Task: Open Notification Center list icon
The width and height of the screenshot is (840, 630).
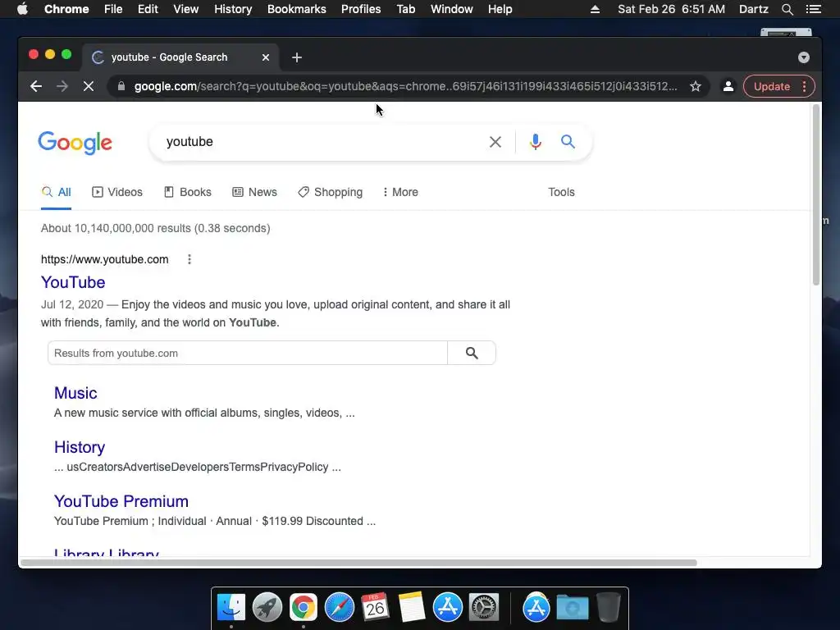Action: click(814, 9)
